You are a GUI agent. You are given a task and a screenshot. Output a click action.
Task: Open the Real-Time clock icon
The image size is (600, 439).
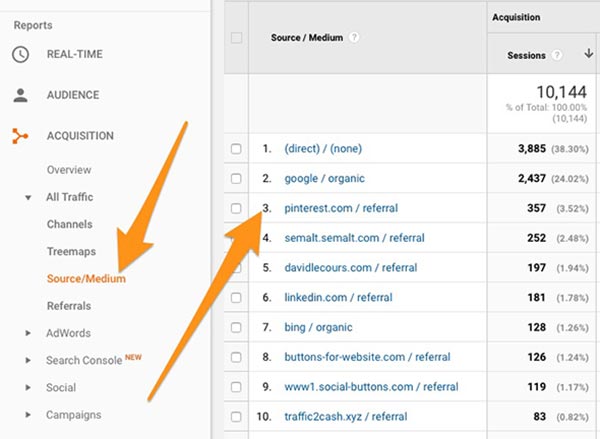click(x=20, y=54)
